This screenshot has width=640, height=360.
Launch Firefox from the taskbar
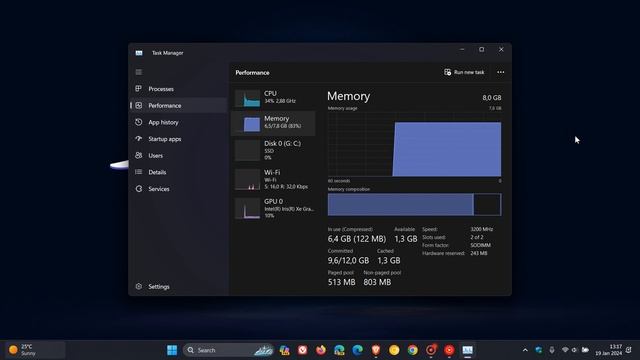(x=321, y=350)
